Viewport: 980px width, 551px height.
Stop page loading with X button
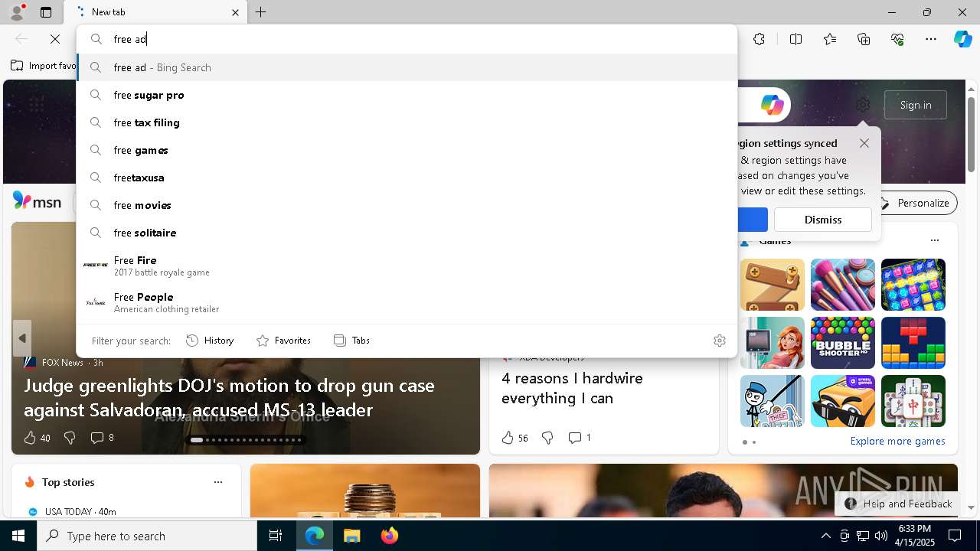pyautogui.click(x=55, y=39)
